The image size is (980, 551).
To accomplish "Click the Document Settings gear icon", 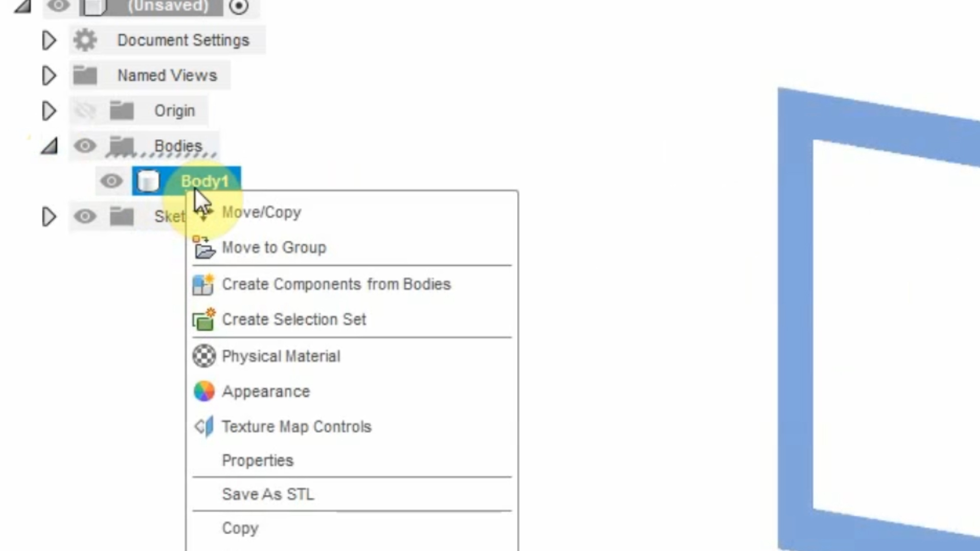I will [85, 40].
